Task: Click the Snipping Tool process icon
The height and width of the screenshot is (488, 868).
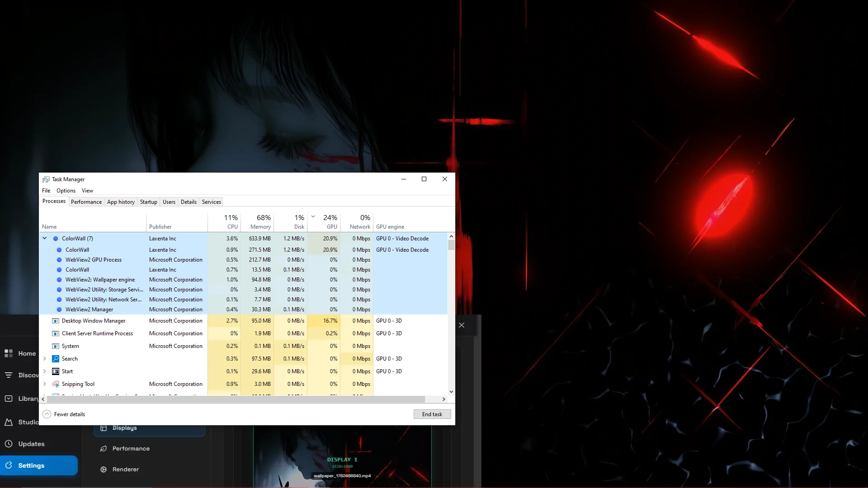Action: tap(56, 384)
